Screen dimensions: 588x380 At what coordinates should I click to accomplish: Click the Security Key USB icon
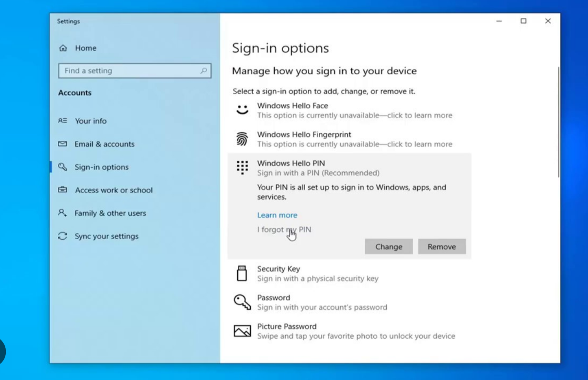click(242, 274)
